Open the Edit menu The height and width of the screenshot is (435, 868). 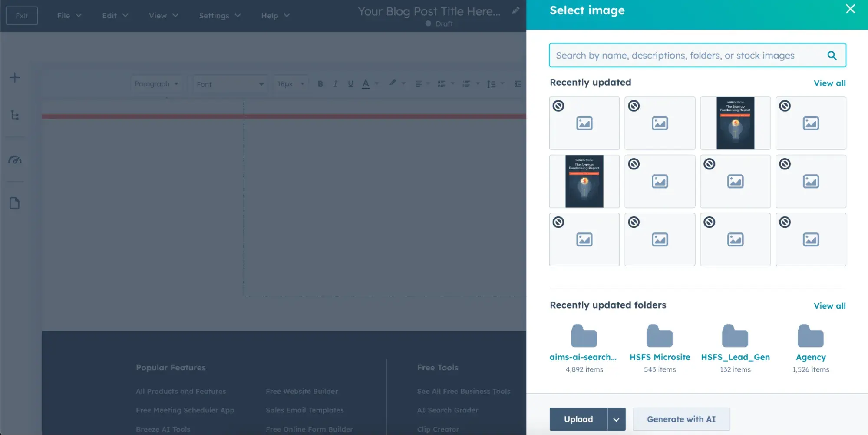pos(115,16)
